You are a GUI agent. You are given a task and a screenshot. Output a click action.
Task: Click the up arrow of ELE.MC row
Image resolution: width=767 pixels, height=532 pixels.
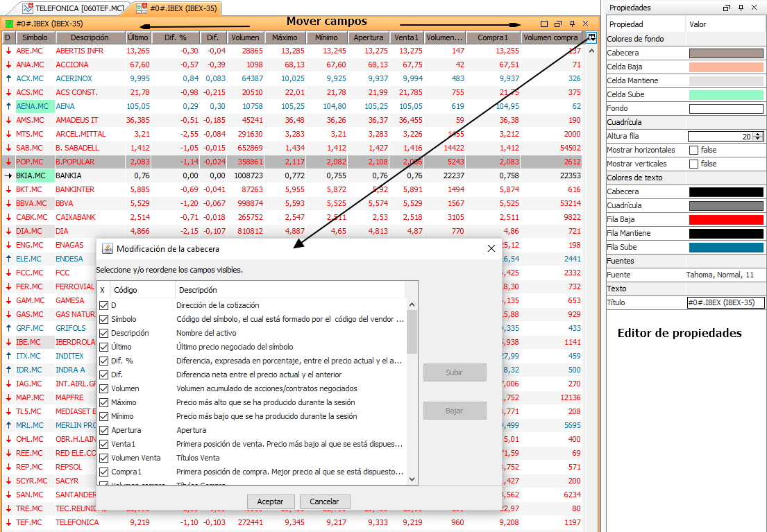pos(8,259)
